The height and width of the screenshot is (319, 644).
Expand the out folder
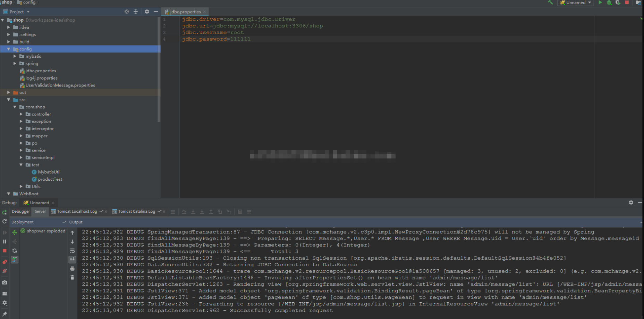click(x=9, y=92)
